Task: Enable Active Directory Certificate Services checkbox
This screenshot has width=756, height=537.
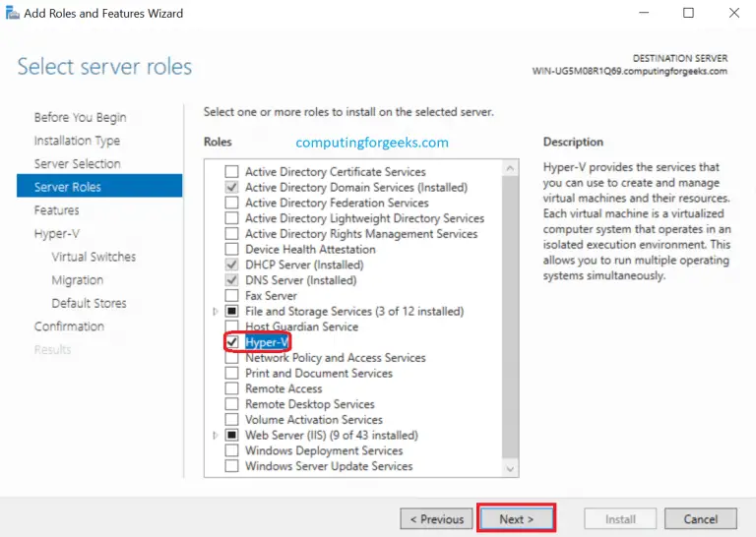Action: (232, 172)
